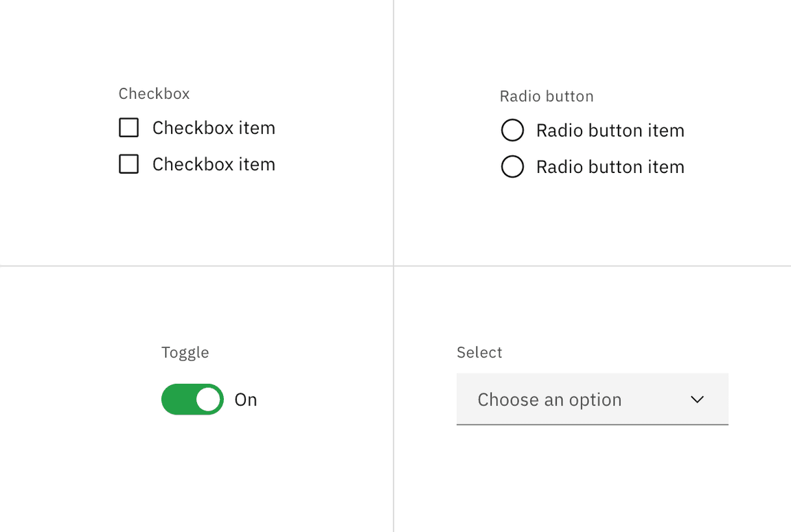Image resolution: width=791 pixels, height=532 pixels.
Task: Click the "Select" field label
Action: point(479,352)
